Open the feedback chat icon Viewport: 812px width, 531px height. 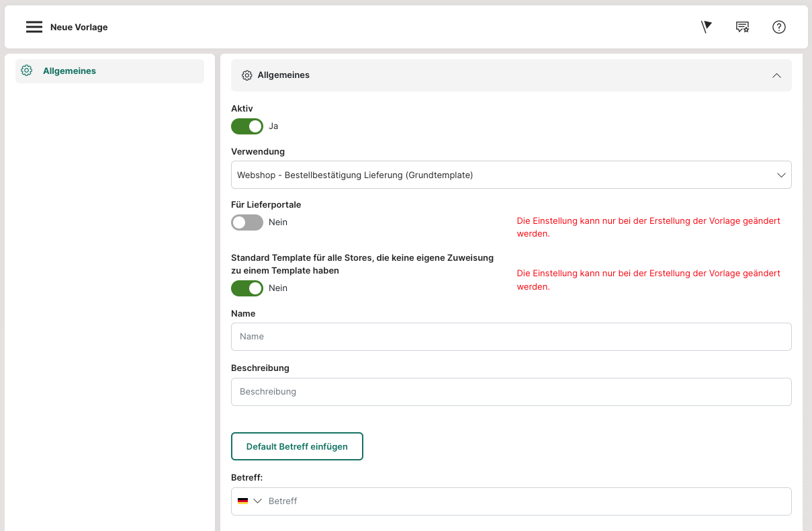(x=742, y=27)
